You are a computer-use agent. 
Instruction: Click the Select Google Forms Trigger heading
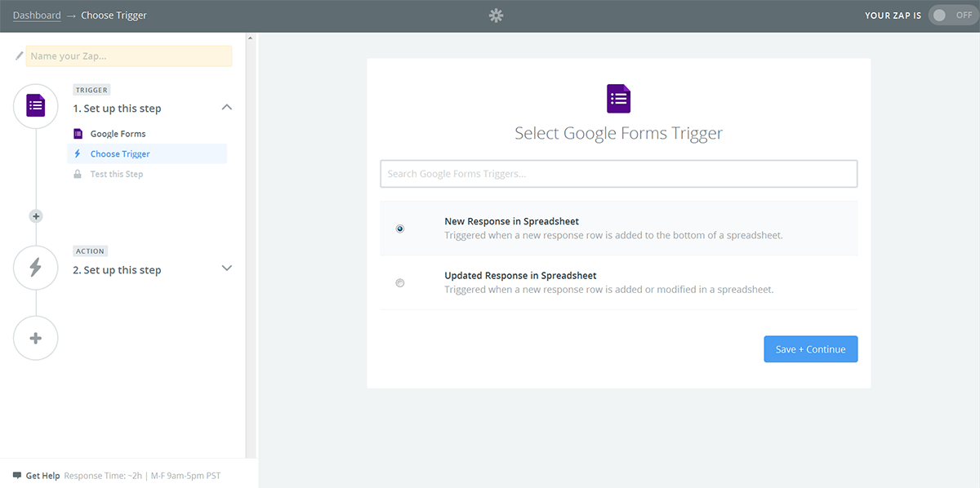click(x=618, y=133)
